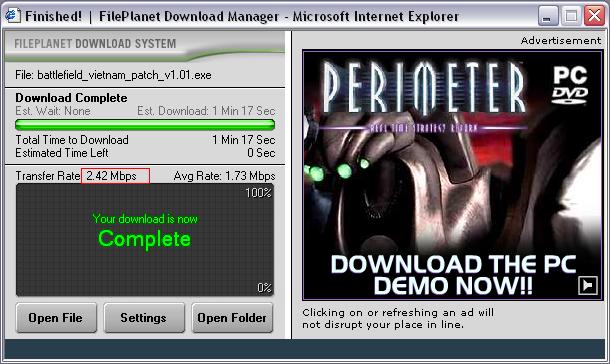Open the download Settings

[144, 318]
